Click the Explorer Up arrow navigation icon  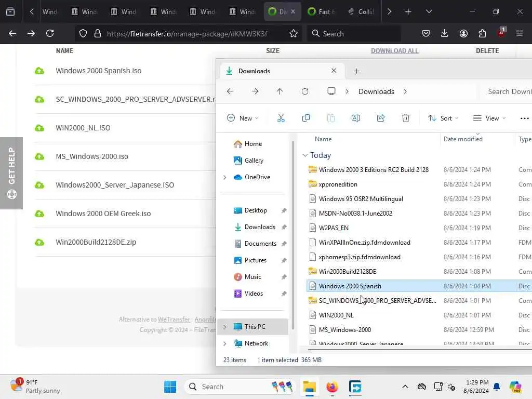coord(280,91)
